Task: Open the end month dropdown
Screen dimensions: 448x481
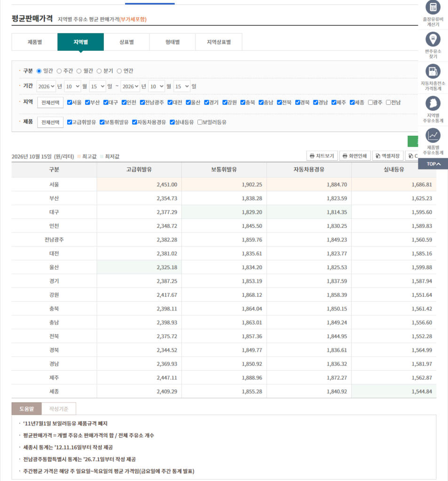Action: point(156,86)
